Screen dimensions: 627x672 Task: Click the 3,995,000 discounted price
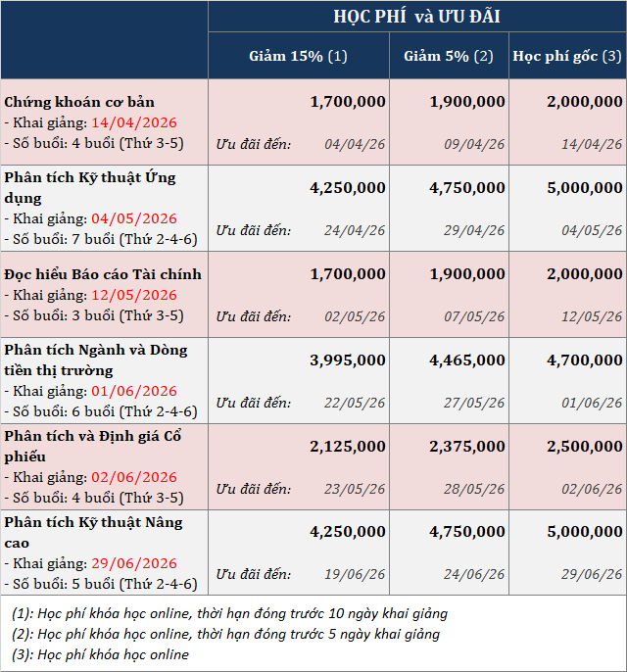point(348,360)
